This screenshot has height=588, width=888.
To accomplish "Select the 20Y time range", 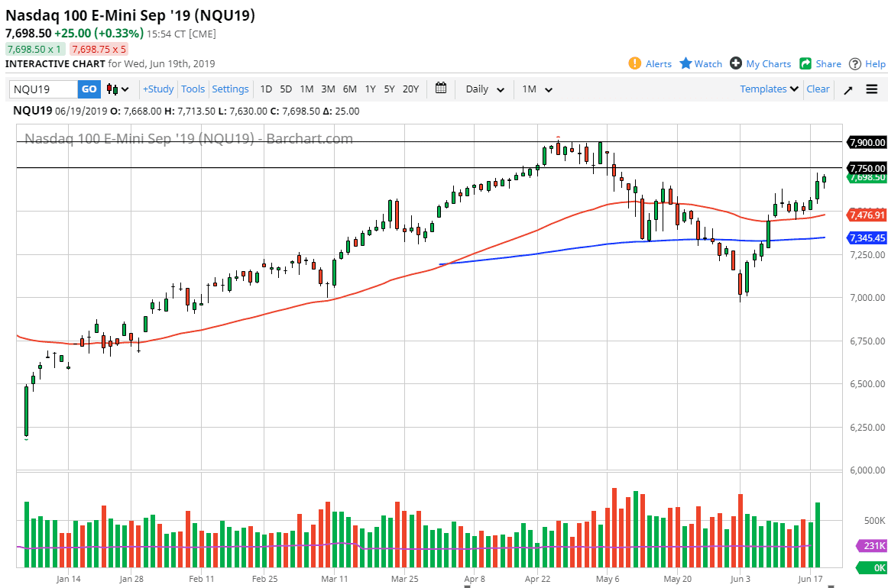I will coord(410,89).
